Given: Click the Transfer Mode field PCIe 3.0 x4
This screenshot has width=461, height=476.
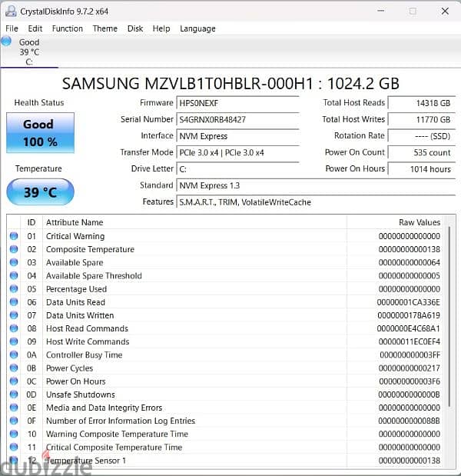Looking at the screenshot, I should tap(237, 152).
